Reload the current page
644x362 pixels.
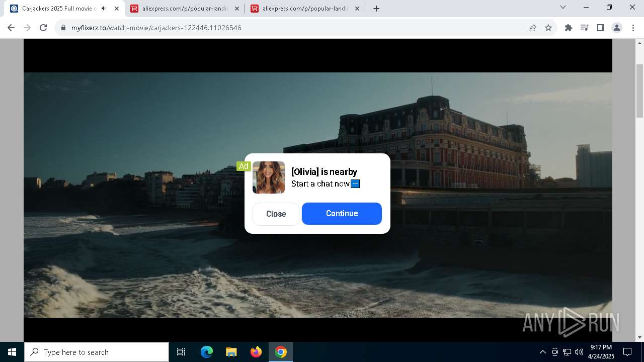[x=43, y=28]
